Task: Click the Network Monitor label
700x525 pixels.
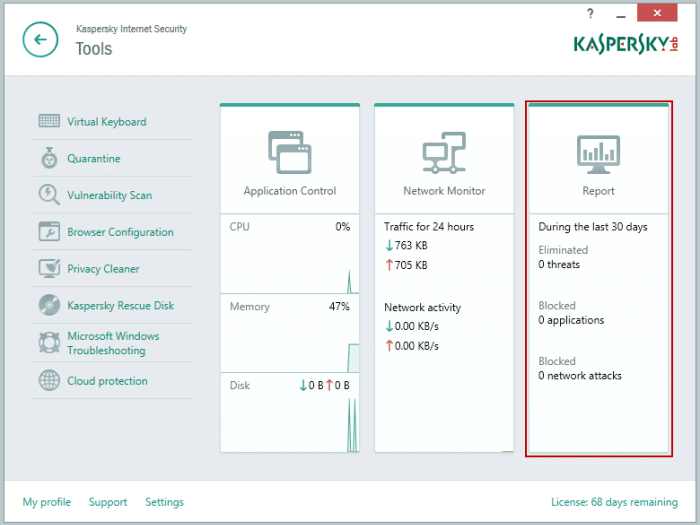Action: (x=444, y=191)
